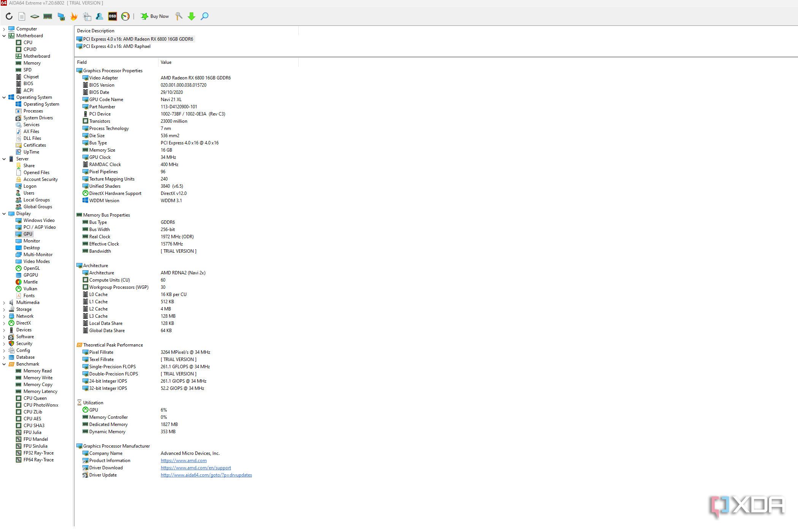Image resolution: width=798 pixels, height=532 pixels.
Task: Expand the Software tree node
Action: [x=4, y=337]
